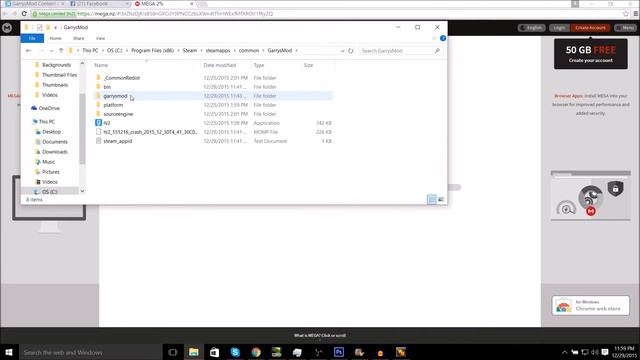Viewport: 640px width, 360px height.
Task: Click Chrome web store badge
Action: [591, 306]
